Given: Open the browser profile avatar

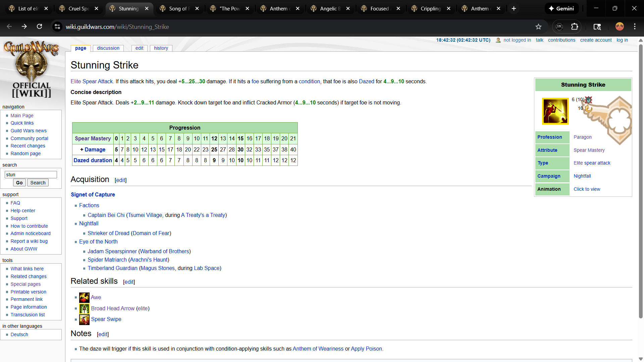Looking at the screenshot, I should (x=620, y=27).
